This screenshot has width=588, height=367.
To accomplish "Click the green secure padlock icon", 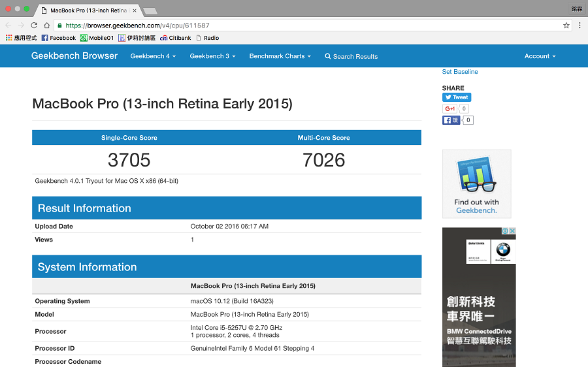I will (x=59, y=25).
